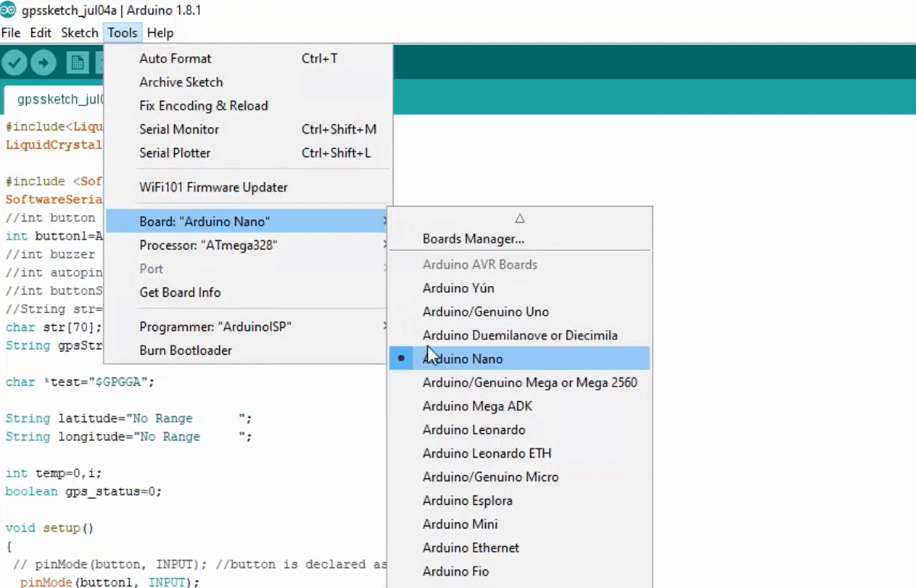Choose Fix Encoding & Reload
The image size is (916, 588).
pos(248,105)
